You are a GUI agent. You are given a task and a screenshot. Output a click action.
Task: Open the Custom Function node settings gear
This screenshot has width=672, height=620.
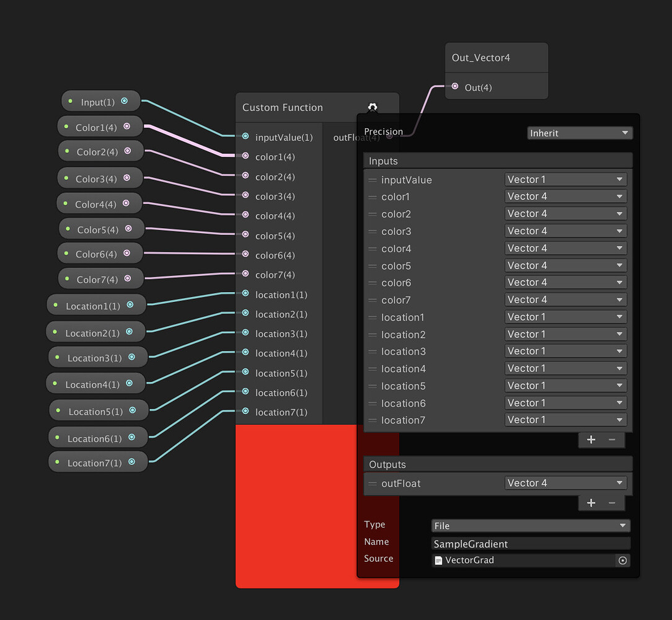coord(373,107)
